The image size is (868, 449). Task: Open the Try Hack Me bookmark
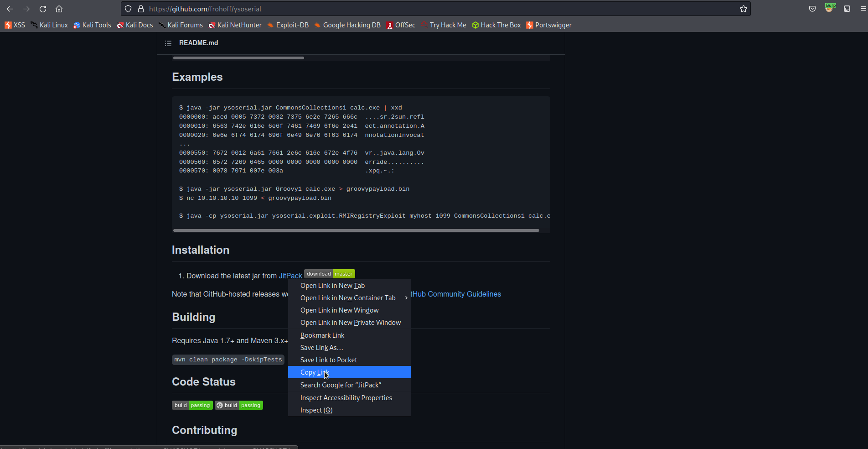(x=444, y=25)
